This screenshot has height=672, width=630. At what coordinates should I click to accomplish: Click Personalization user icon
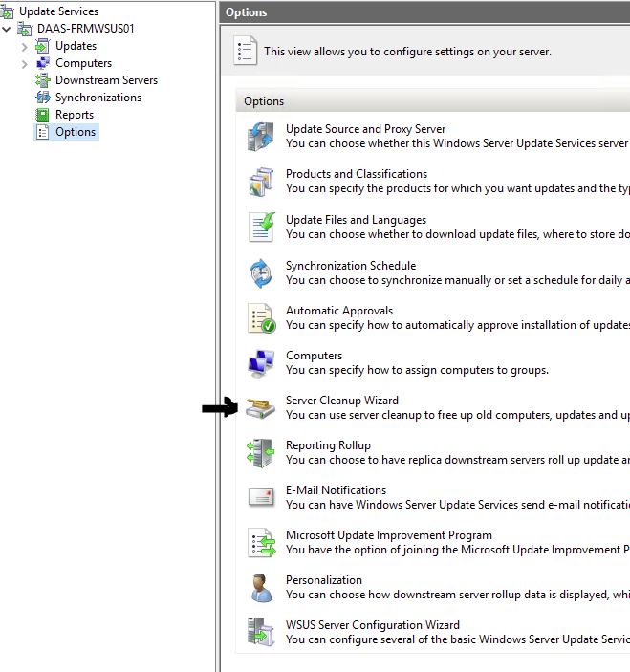(261, 588)
